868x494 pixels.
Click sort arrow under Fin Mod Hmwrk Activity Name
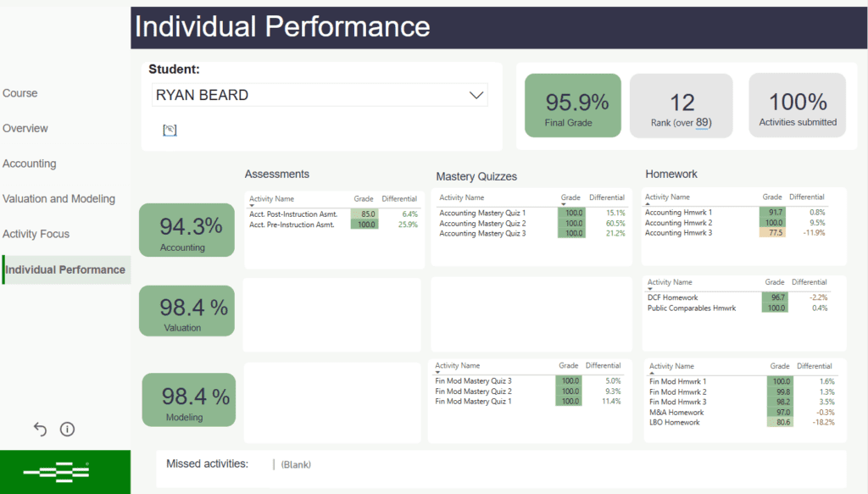tap(653, 374)
